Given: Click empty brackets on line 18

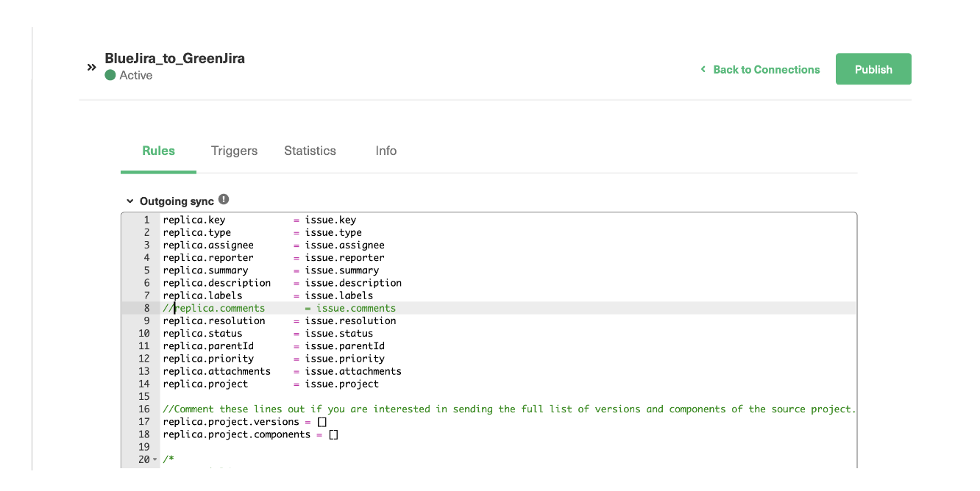Looking at the screenshot, I should pyautogui.click(x=333, y=434).
